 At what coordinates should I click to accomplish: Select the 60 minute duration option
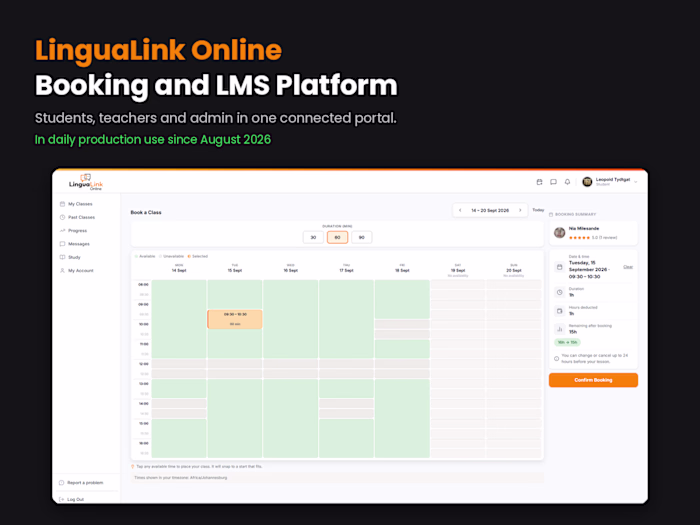point(338,238)
